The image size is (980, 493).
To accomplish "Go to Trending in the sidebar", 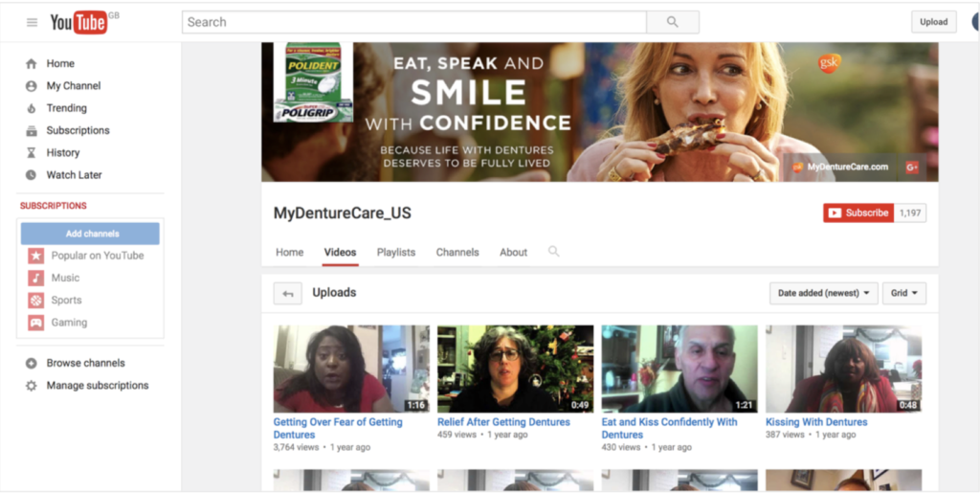I will point(66,108).
